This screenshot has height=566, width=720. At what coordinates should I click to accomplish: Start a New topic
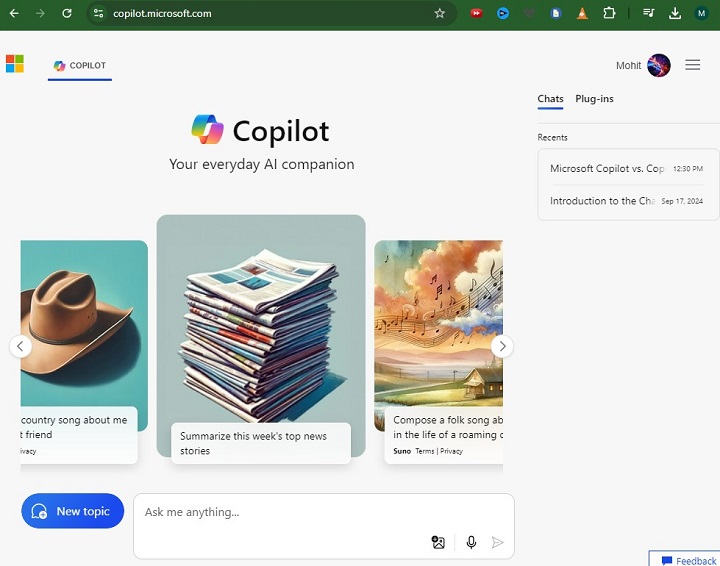tap(73, 511)
